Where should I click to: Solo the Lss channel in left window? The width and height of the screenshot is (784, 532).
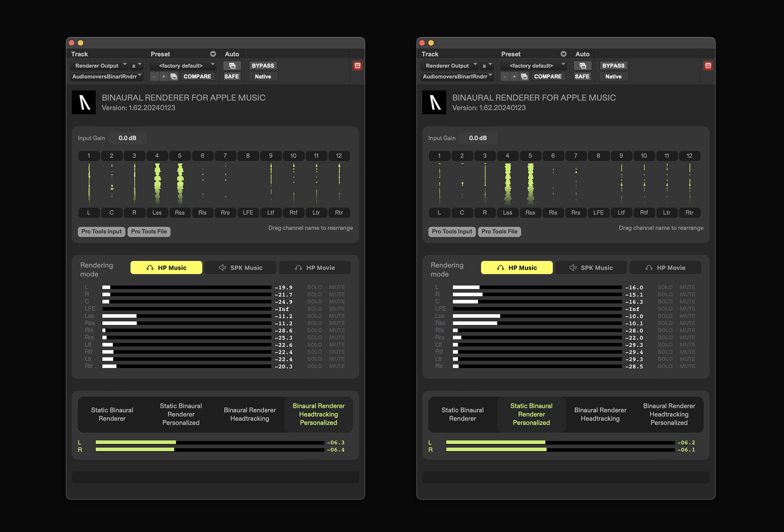click(315, 316)
